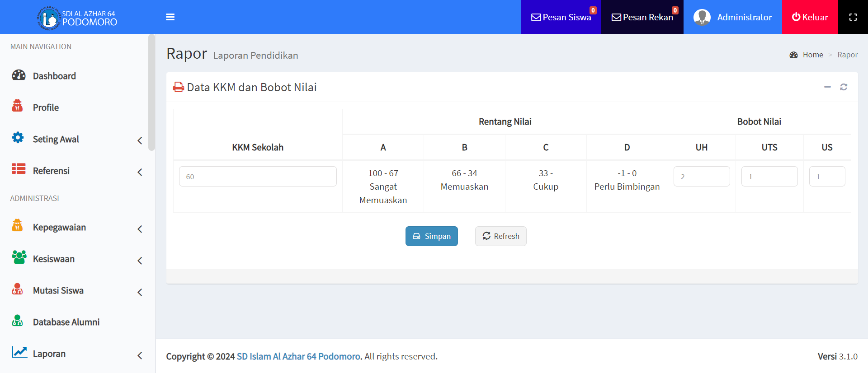Open the Profile menu item
Screen dimensions: 868x373
46,107
